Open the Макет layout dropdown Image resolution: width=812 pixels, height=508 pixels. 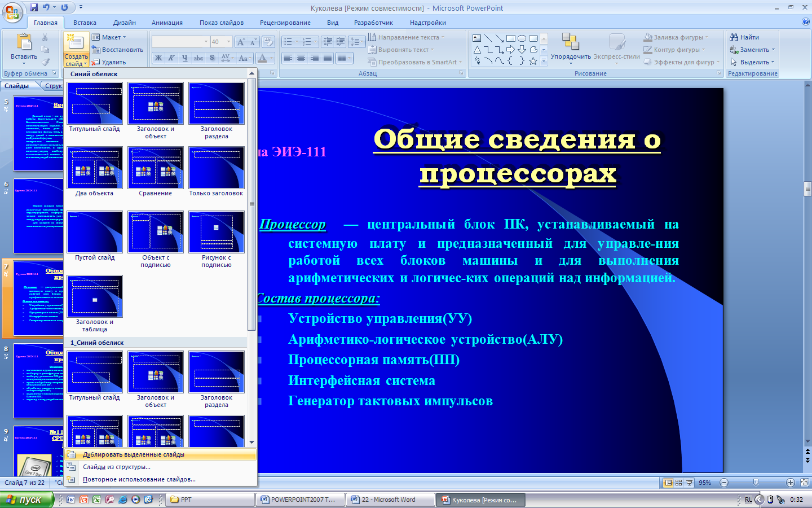tap(109, 37)
